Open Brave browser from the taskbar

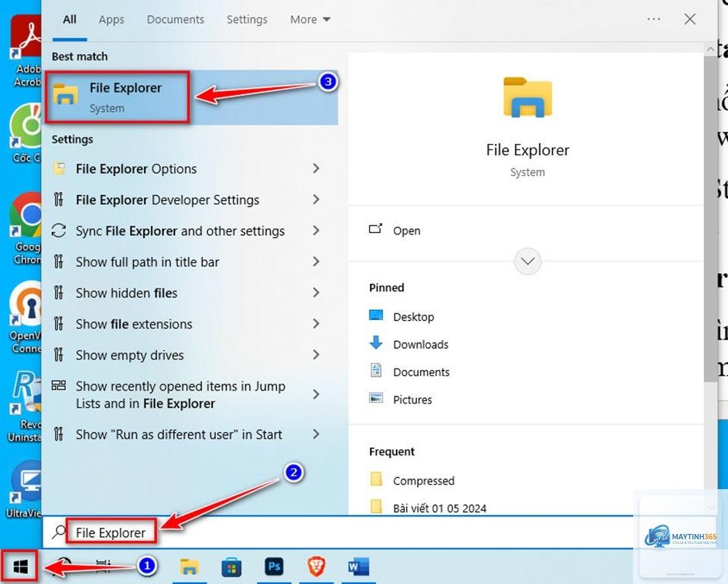tap(316, 567)
